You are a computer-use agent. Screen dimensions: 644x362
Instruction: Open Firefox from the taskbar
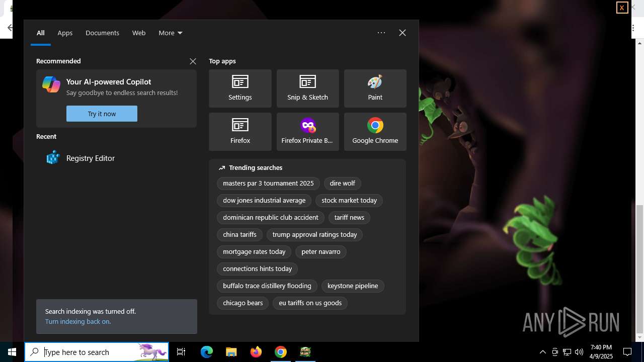pyautogui.click(x=256, y=352)
